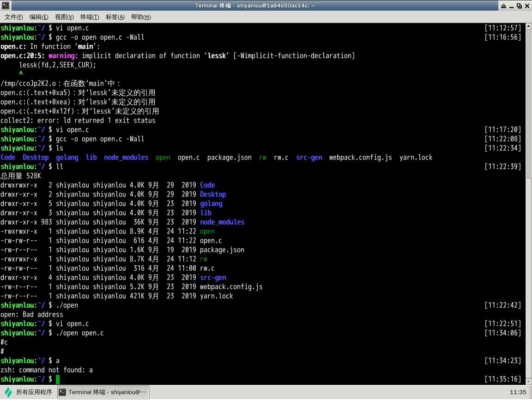Screen dimensions: 532x414
Task: Click 'yarn.lock' in the ll listing
Action: [x=217, y=296]
